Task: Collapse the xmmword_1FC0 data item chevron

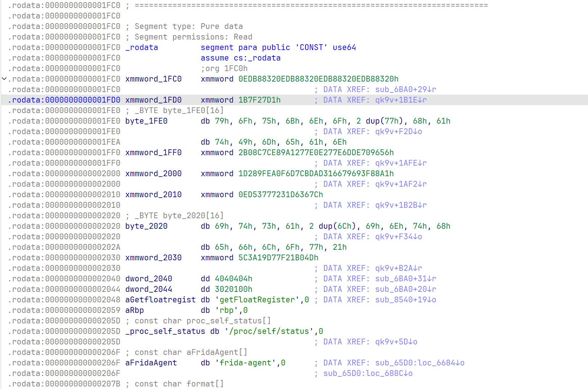Action: 4,78
